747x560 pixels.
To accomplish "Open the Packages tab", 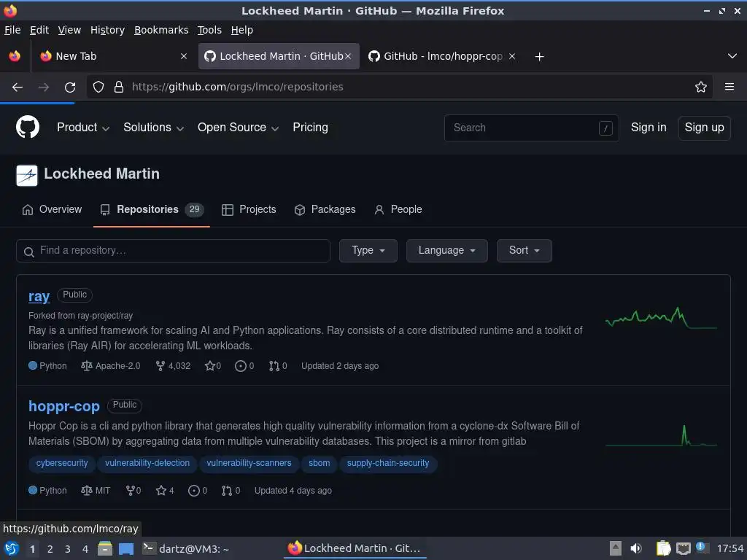I will [325, 209].
